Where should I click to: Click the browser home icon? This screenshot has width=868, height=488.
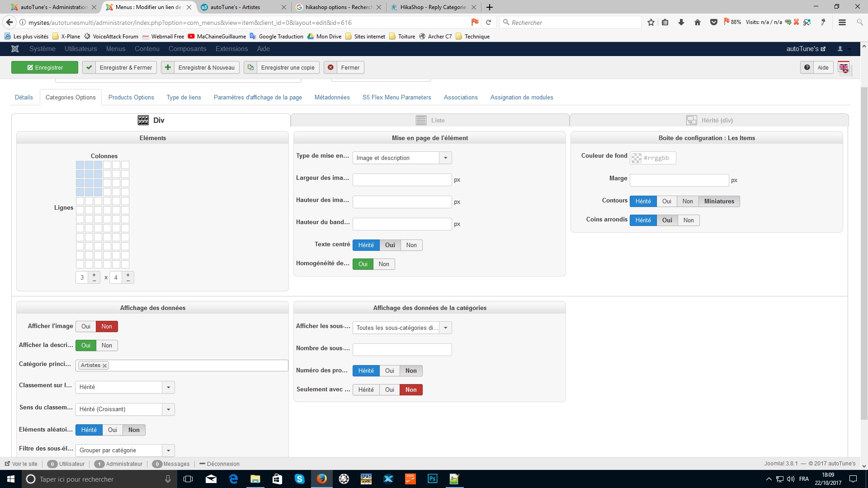click(698, 22)
